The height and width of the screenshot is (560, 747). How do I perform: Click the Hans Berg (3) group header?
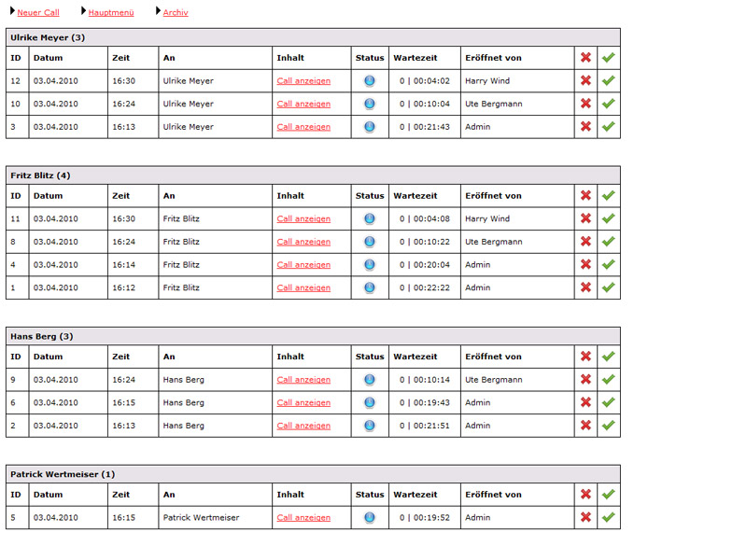click(x=313, y=336)
